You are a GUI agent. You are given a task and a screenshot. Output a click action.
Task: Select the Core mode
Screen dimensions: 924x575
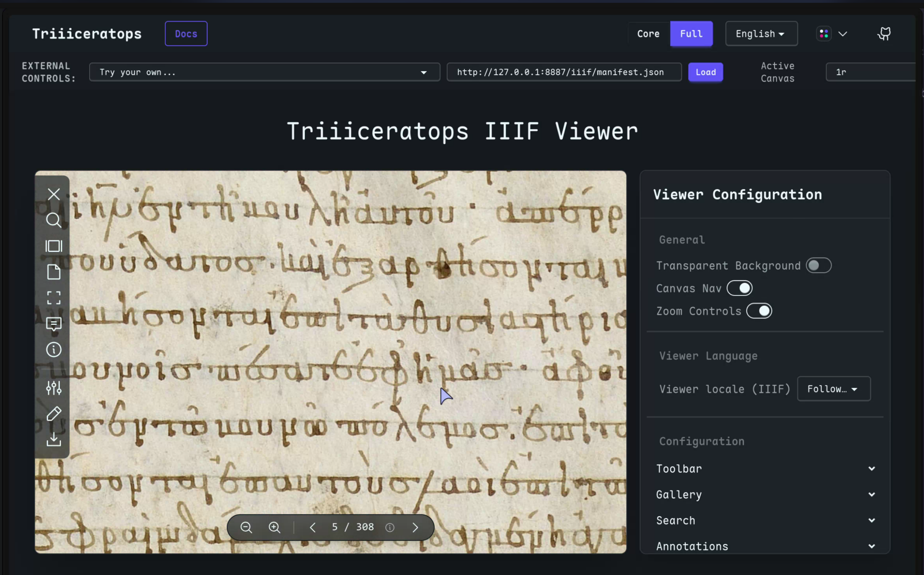(x=648, y=34)
